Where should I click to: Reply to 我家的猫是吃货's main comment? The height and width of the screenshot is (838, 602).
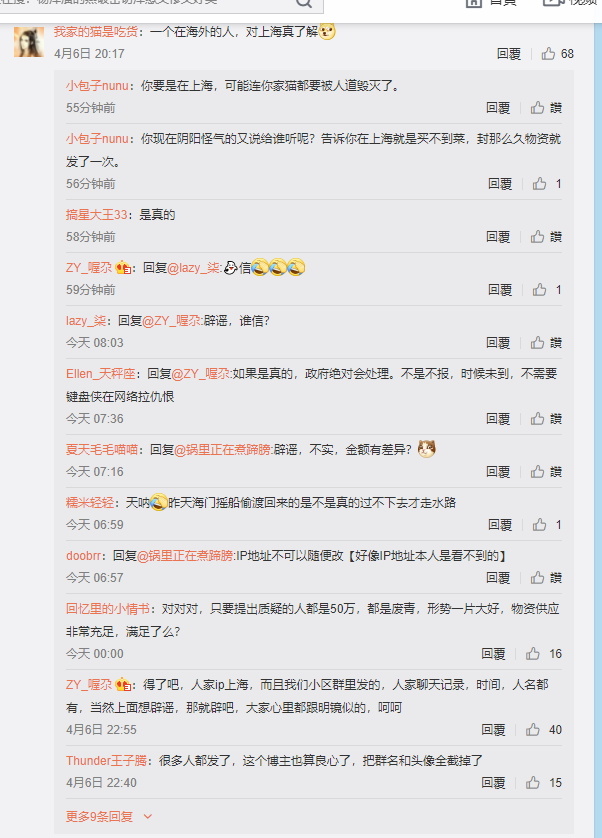tap(508, 53)
